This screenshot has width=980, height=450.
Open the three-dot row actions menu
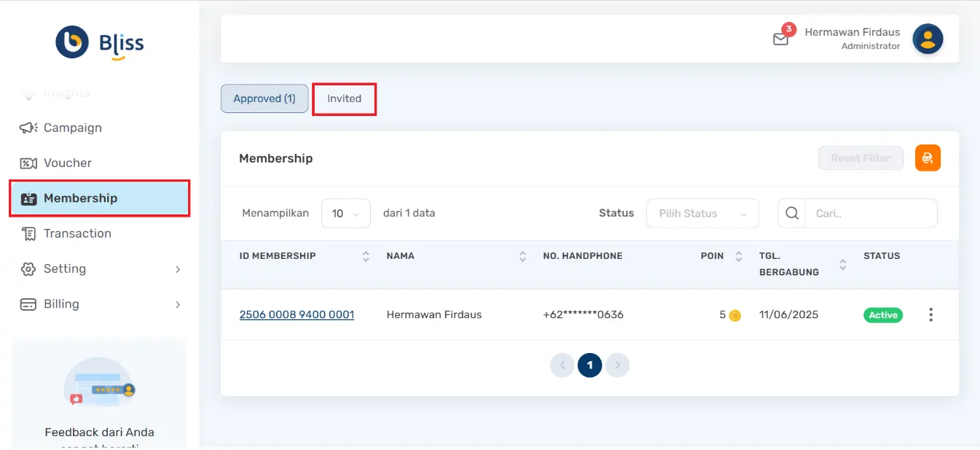tap(930, 315)
